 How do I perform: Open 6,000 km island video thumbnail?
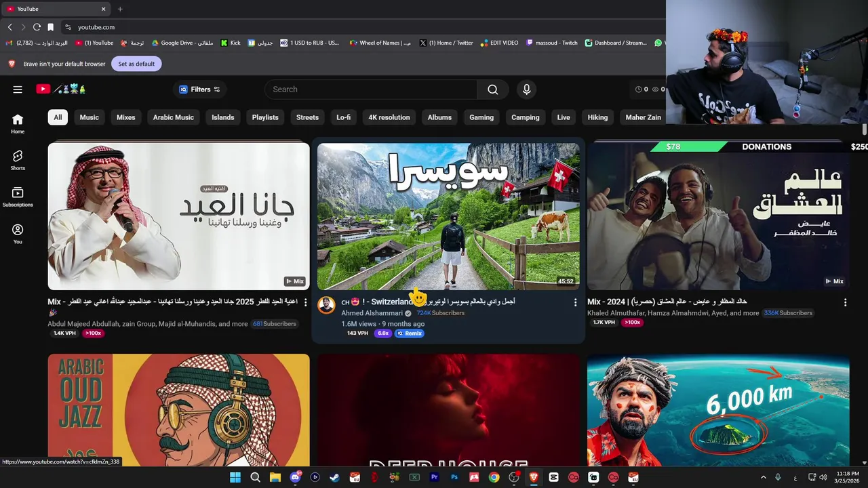(x=718, y=409)
